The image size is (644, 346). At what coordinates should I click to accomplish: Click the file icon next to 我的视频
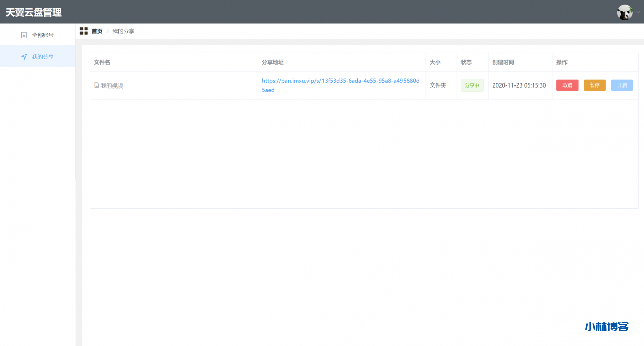pos(97,85)
